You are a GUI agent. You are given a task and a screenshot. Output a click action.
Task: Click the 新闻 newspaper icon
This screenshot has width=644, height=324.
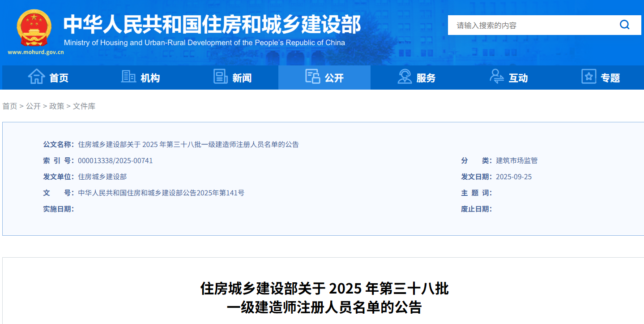(x=220, y=77)
